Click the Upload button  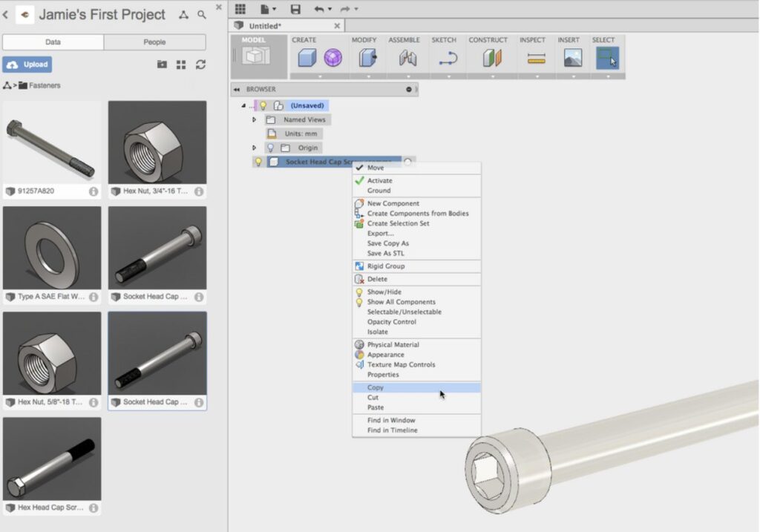27,64
